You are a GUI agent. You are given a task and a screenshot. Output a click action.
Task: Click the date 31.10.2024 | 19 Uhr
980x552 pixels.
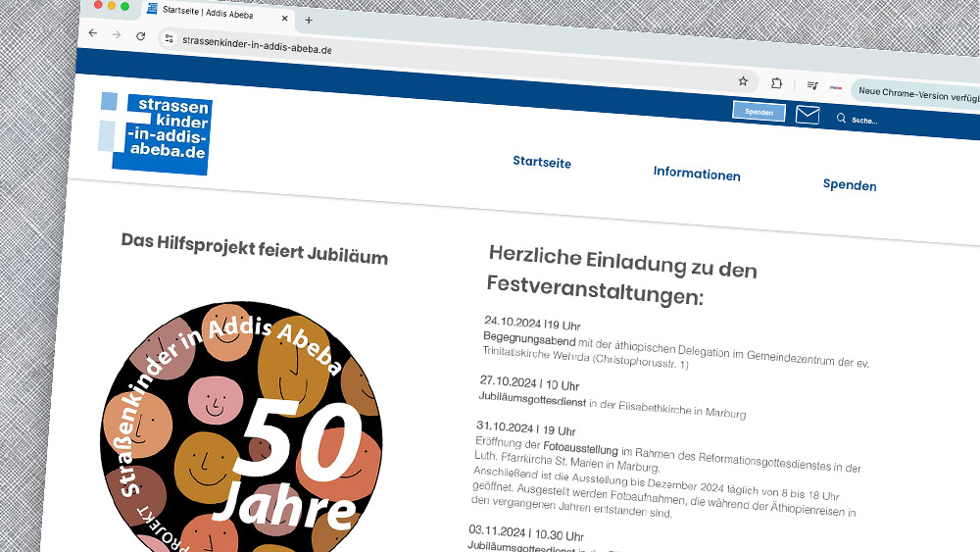coord(526,428)
